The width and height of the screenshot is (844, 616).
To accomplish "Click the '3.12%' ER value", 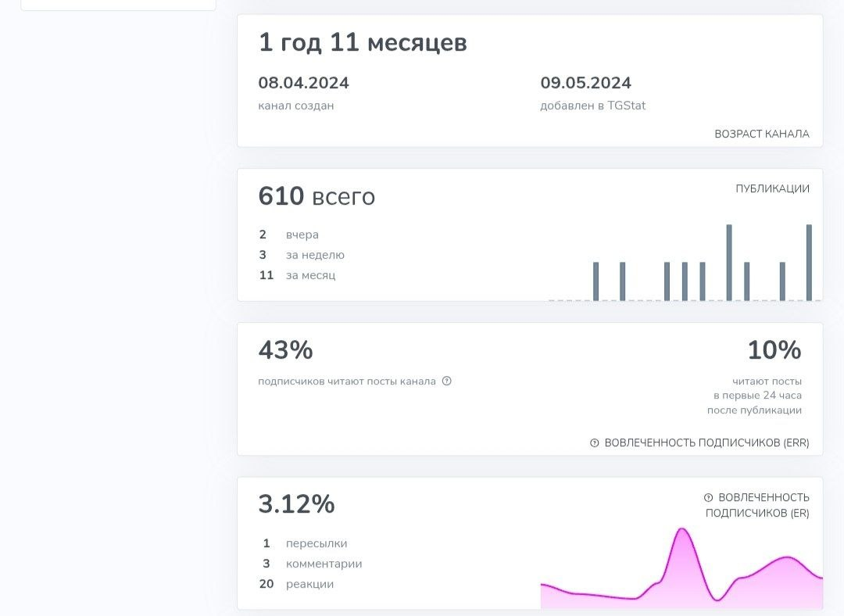I will 297,505.
